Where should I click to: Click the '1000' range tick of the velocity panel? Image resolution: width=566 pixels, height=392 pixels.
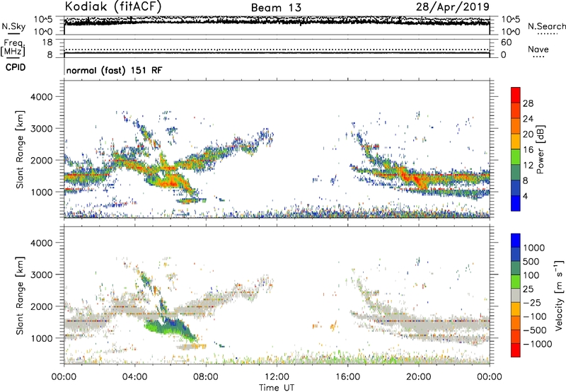coord(41,338)
